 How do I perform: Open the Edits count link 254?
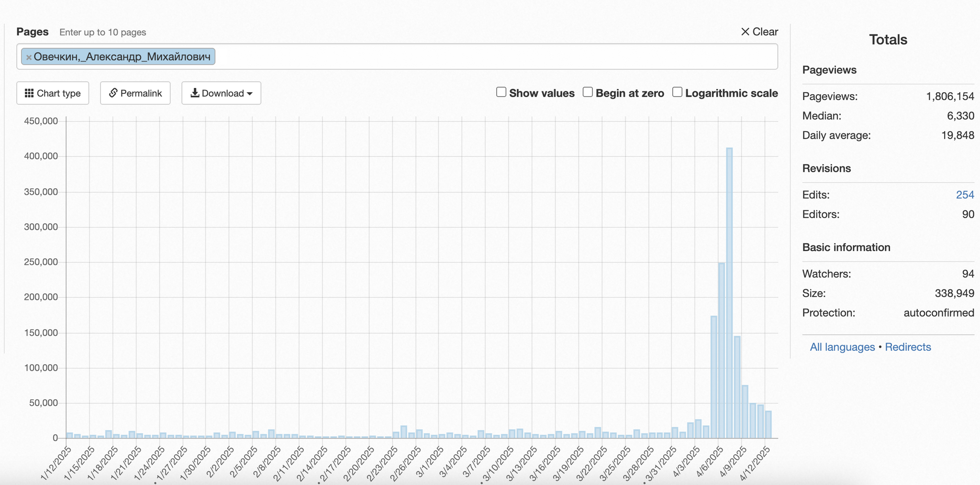(x=965, y=195)
